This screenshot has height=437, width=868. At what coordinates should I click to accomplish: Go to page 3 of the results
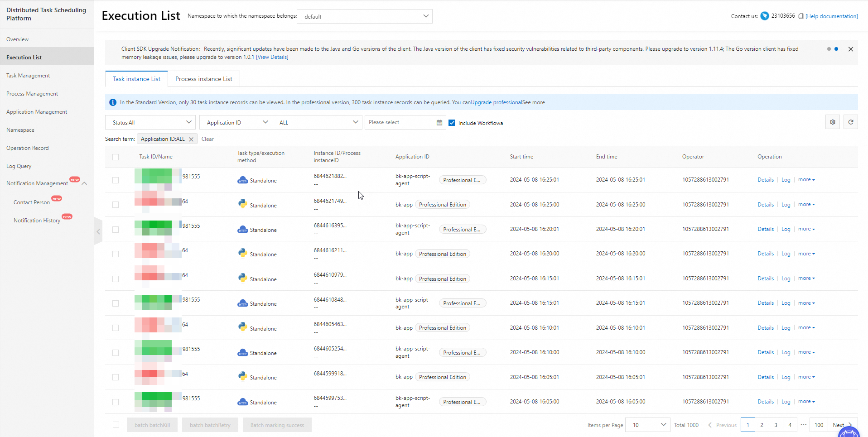(x=776, y=425)
